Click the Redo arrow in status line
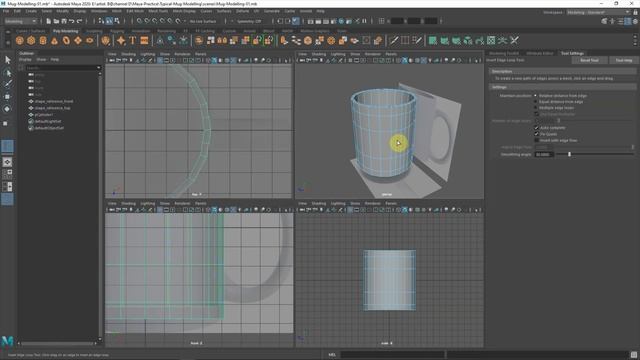This screenshot has width=640, height=360. point(80,21)
